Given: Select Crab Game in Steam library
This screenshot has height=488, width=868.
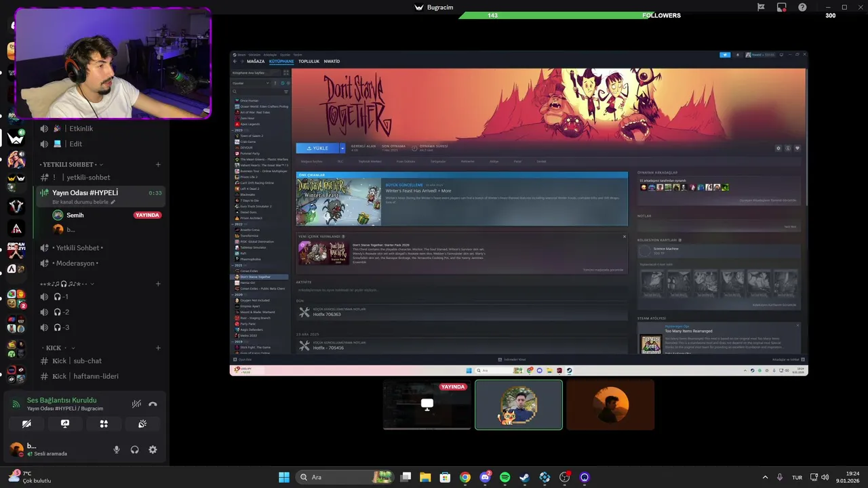Looking at the screenshot, I should point(248,142).
